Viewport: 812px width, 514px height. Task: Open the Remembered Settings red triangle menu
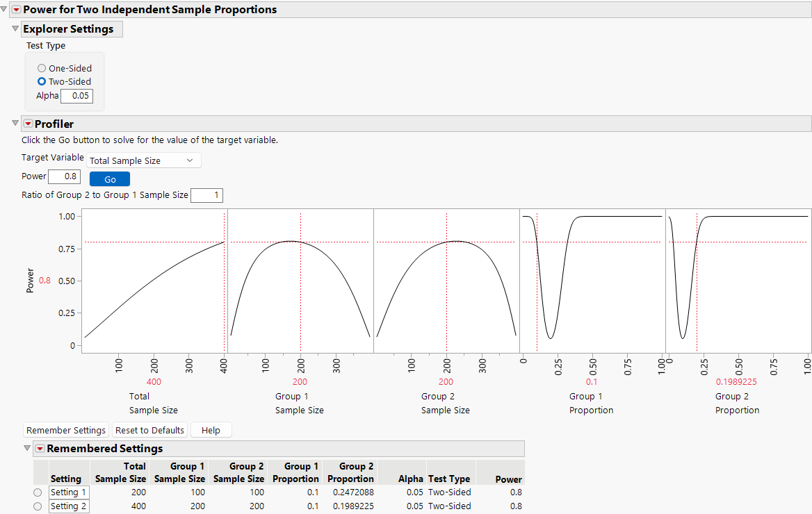click(40, 448)
